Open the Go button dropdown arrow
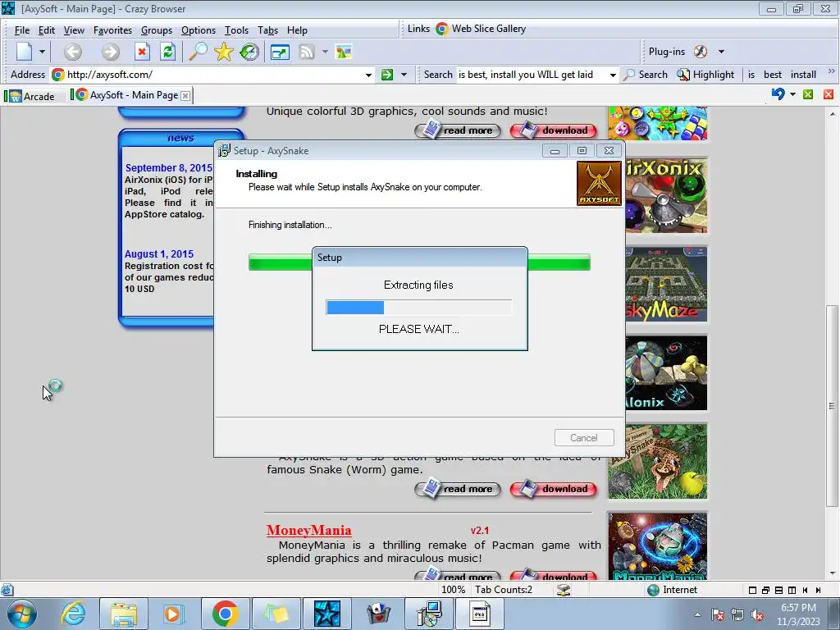This screenshot has height=630, width=840. coord(404,75)
